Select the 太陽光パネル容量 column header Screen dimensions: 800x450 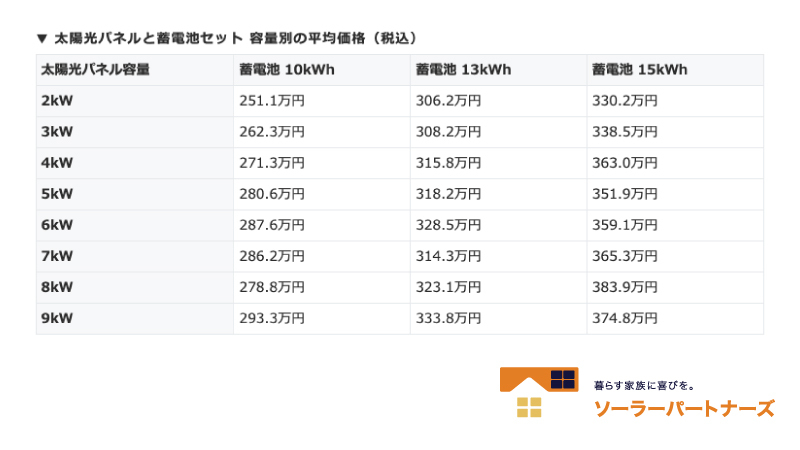(x=96, y=70)
